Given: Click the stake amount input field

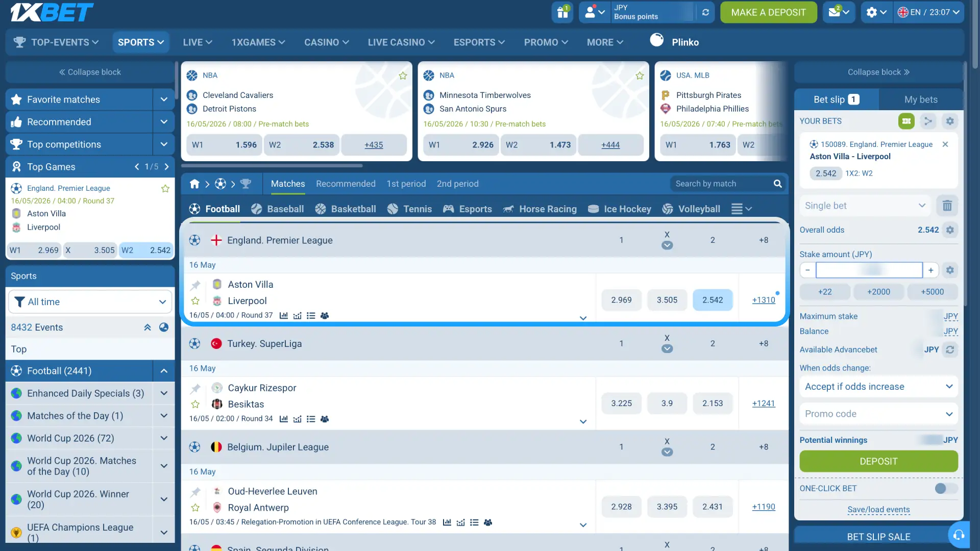Looking at the screenshot, I should tap(869, 270).
